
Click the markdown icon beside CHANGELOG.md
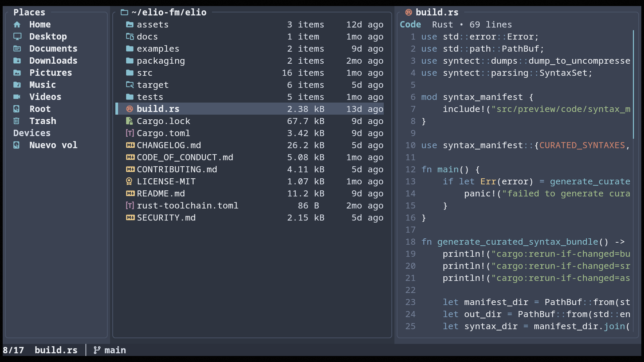tap(130, 145)
